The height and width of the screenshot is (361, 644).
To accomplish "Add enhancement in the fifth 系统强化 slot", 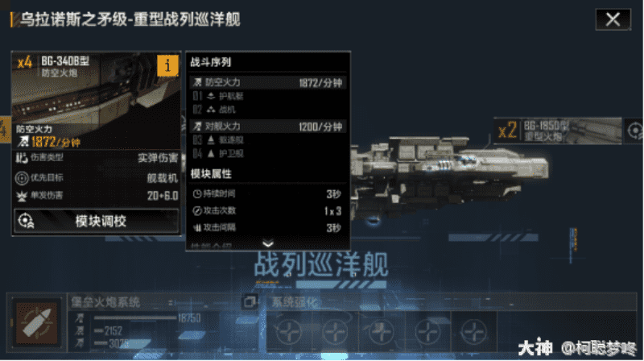I will tap(474, 331).
